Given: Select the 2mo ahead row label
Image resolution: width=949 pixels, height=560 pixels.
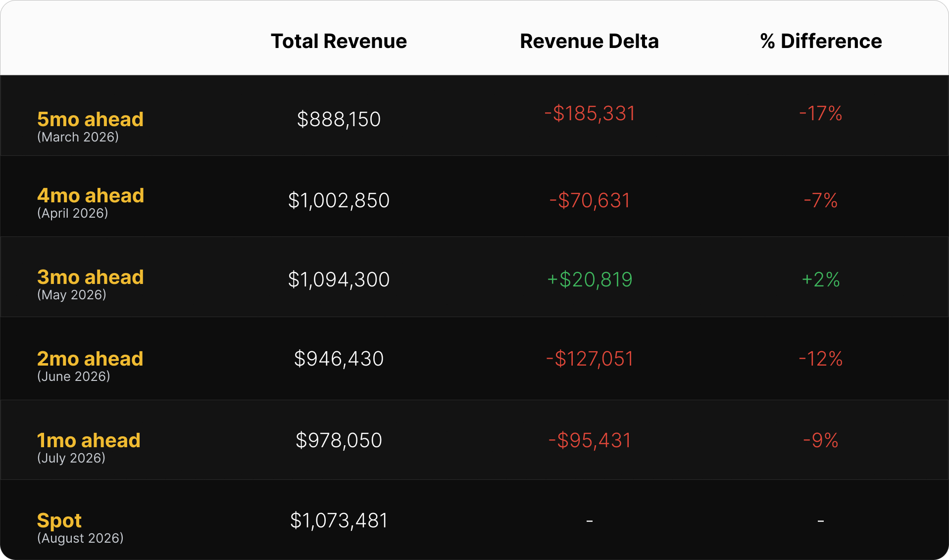Looking at the screenshot, I should (x=90, y=359).
